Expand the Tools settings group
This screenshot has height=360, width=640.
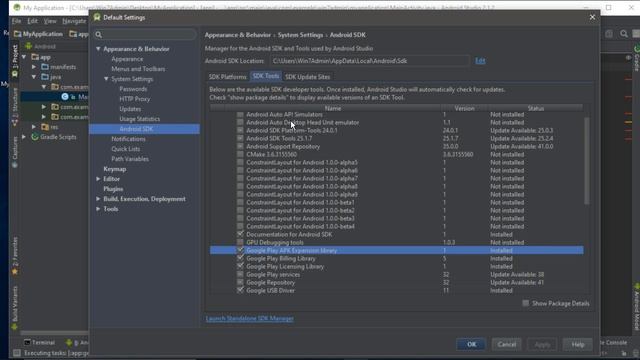98,209
